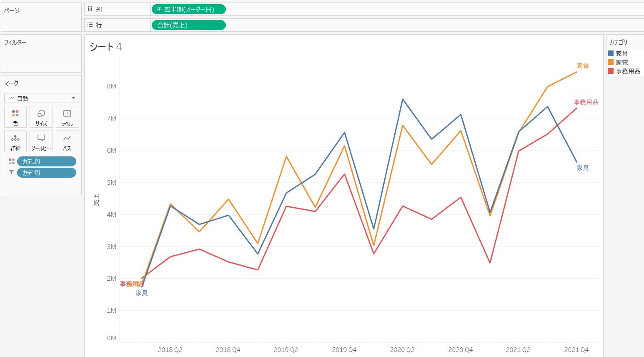Click the 0M axis tick label
The image size is (644, 357).
(x=111, y=338)
